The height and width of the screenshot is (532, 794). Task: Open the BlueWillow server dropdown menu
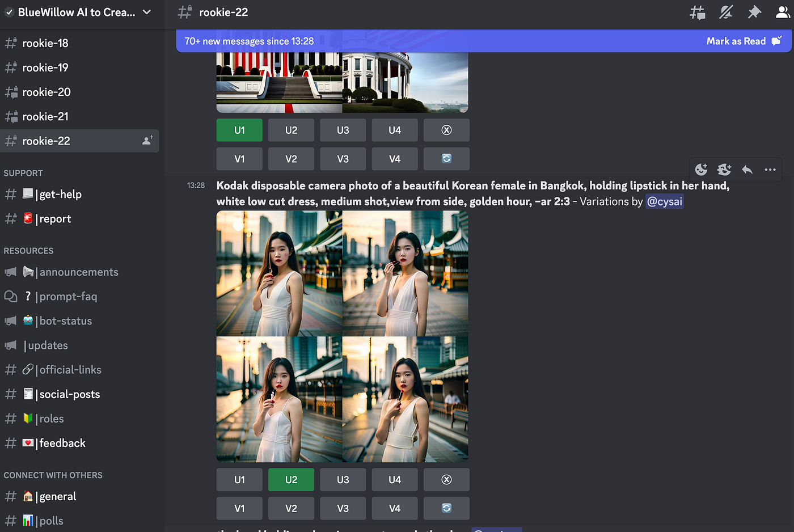pos(79,12)
